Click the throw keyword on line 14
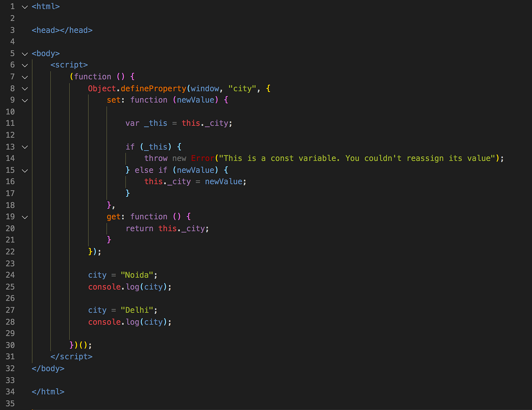 click(x=156, y=158)
